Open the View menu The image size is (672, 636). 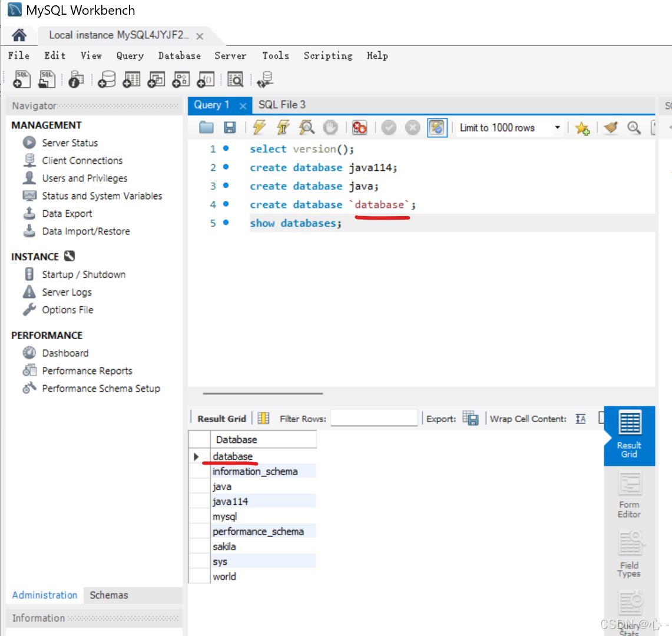coord(91,56)
